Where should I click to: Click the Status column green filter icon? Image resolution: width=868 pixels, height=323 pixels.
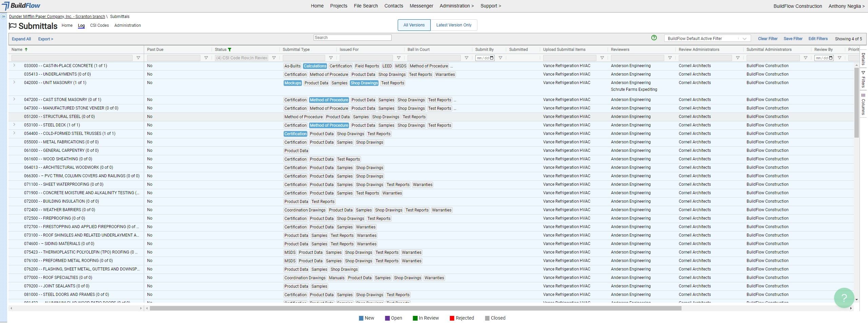pyautogui.click(x=230, y=49)
